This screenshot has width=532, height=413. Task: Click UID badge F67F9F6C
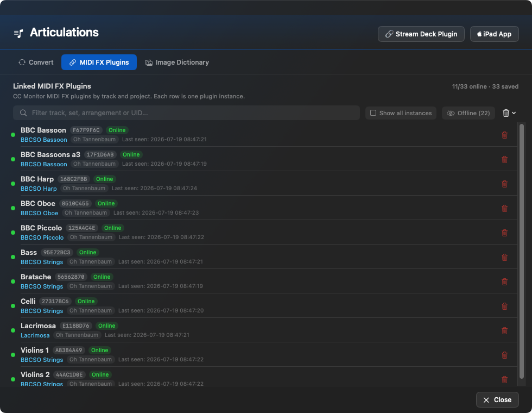(x=86, y=130)
